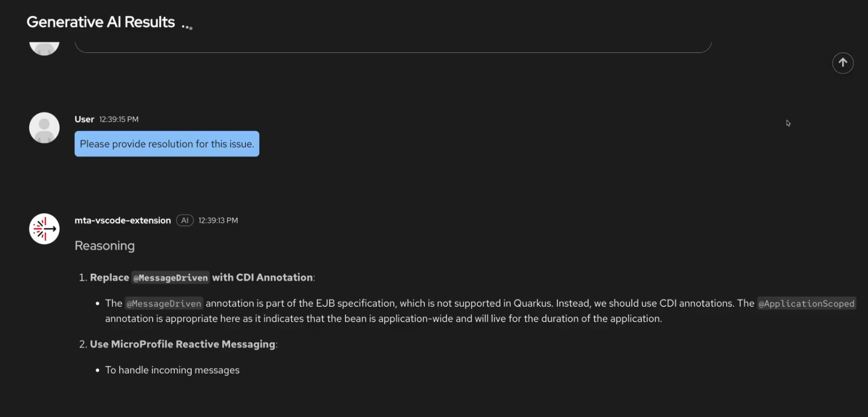Image resolution: width=868 pixels, height=417 pixels.
Task: Click the scroll-to-top arrow button
Action: (x=842, y=63)
